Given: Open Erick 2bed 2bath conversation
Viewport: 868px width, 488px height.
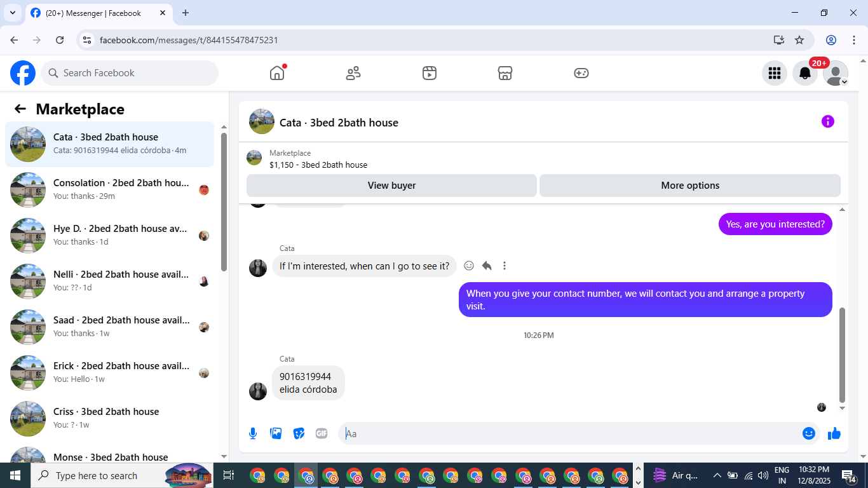Looking at the screenshot, I should tap(109, 373).
